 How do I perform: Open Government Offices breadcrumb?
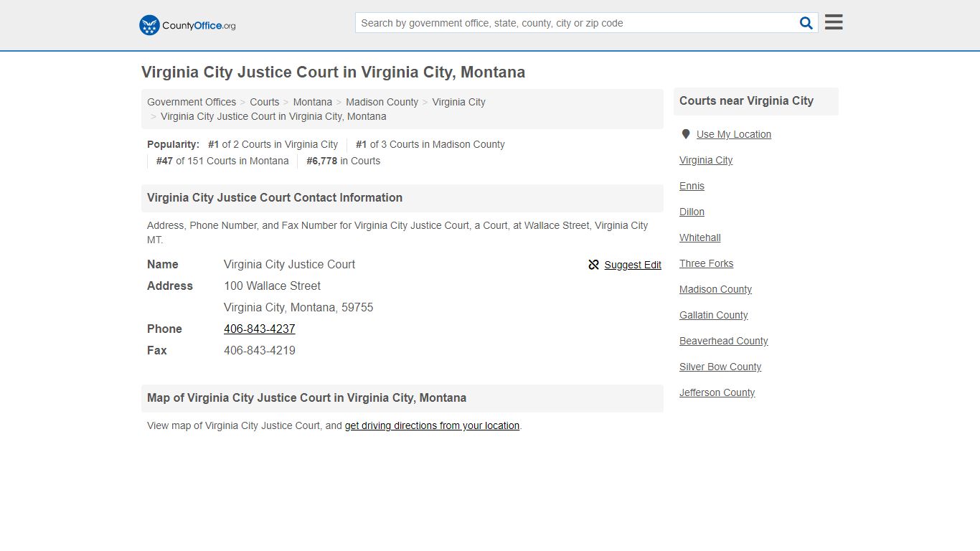point(192,102)
